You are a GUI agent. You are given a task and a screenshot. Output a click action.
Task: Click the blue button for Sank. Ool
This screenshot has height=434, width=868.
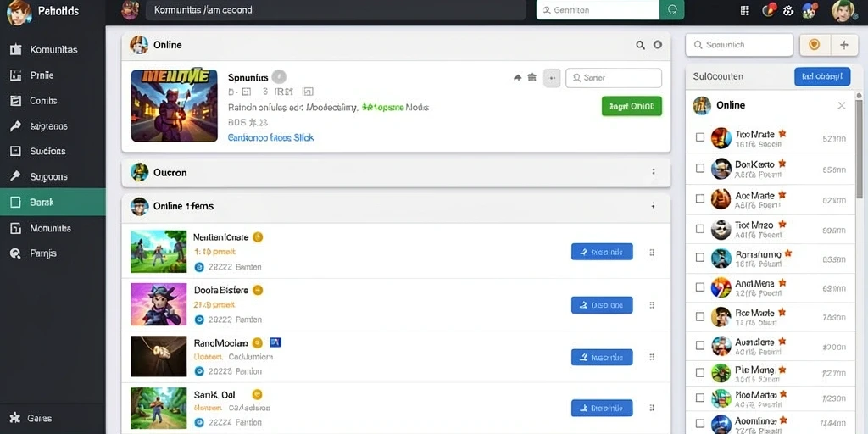[602, 408]
